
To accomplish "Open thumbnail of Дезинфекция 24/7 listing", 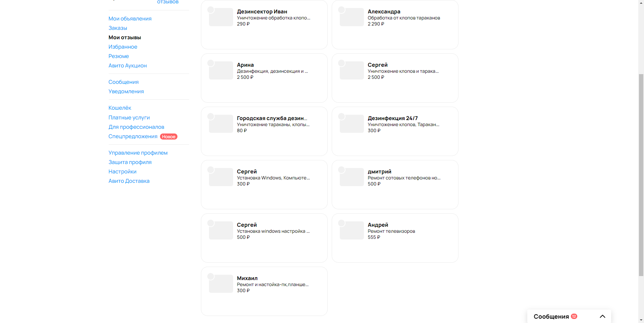I will point(352,124).
